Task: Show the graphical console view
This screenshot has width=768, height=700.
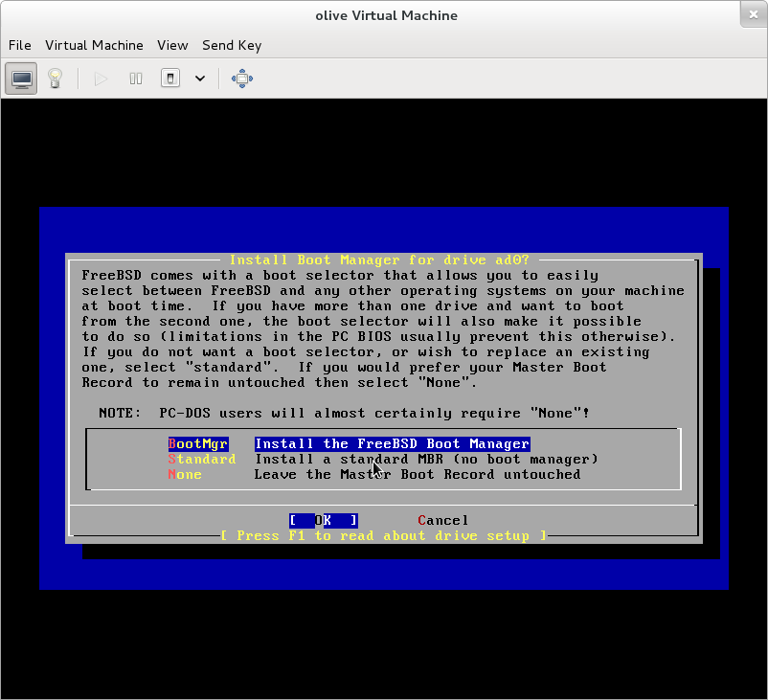Action: click(x=22, y=79)
